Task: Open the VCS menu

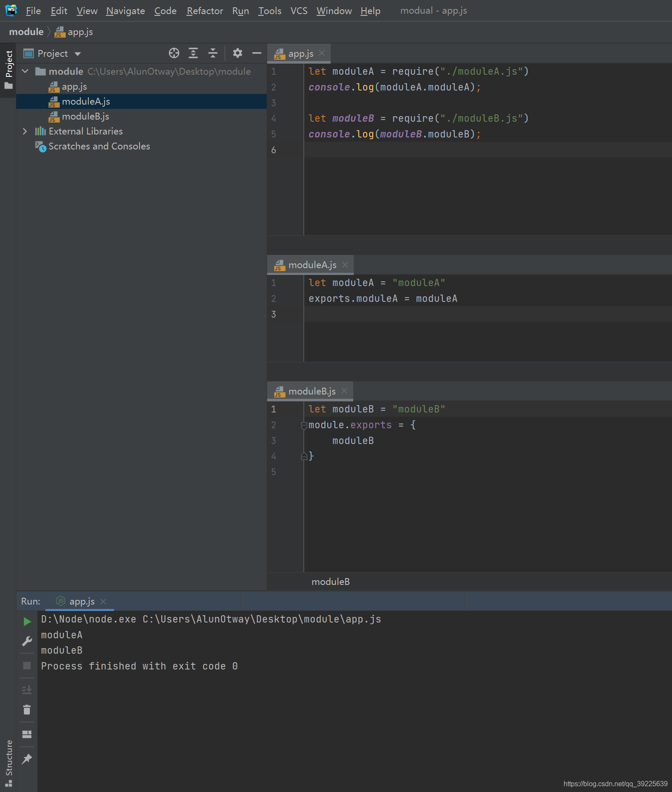Action: (299, 11)
